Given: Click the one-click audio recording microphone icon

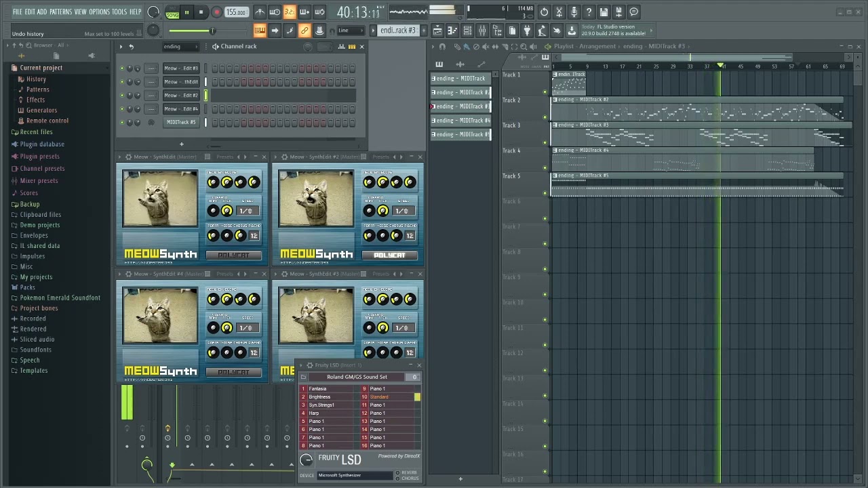Looking at the screenshot, I should click(x=574, y=12).
